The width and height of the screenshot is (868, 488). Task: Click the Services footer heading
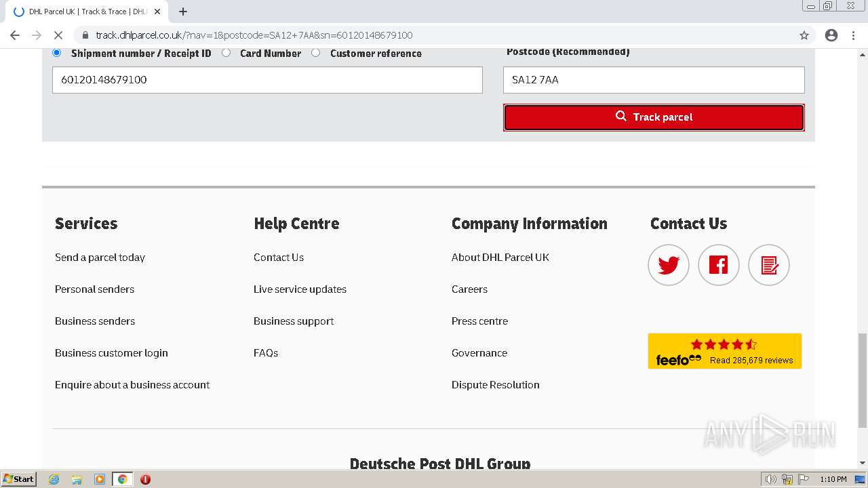(x=86, y=224)
